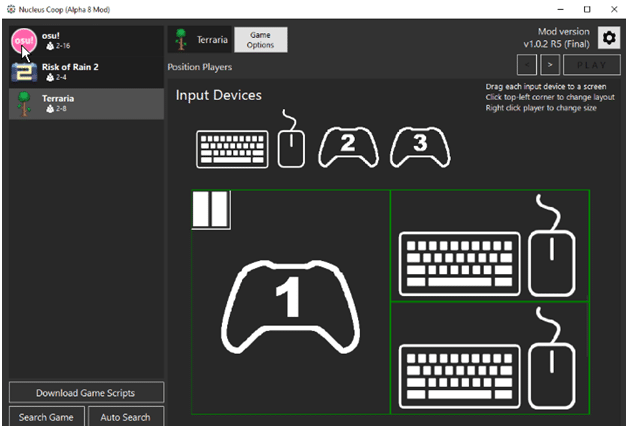The height and width of the screenshot is (428, 628).
Task: Open settings with the gear icon
Action: click(609, 38)
